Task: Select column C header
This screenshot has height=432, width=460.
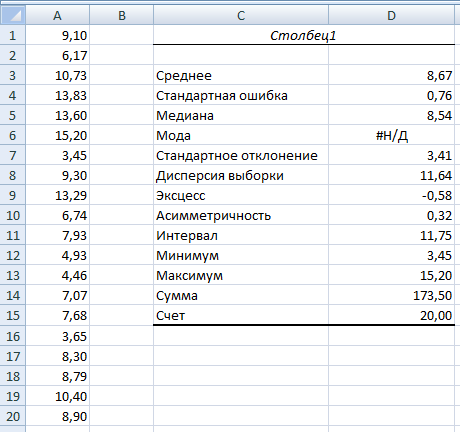Action: [241, 15]
